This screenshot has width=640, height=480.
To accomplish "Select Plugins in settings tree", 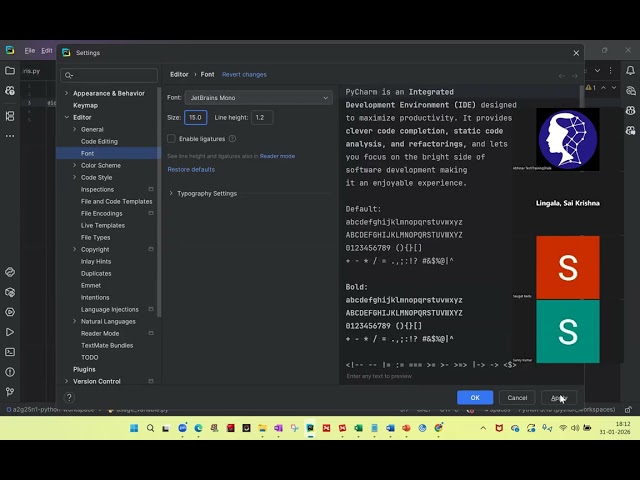I will [x=84, y=369].
